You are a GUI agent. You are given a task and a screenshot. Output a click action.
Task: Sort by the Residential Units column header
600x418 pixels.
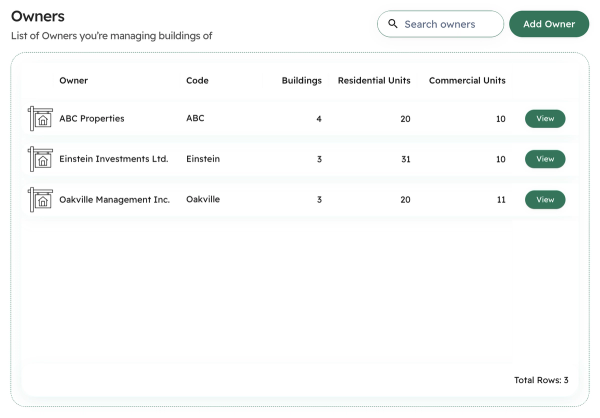tap(374, 80)
